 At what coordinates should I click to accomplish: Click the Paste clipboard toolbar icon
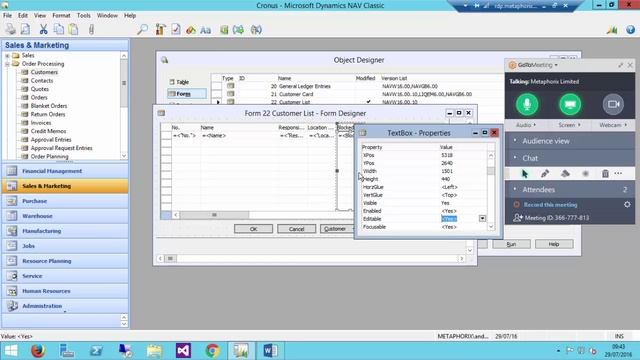coord(73,29)
